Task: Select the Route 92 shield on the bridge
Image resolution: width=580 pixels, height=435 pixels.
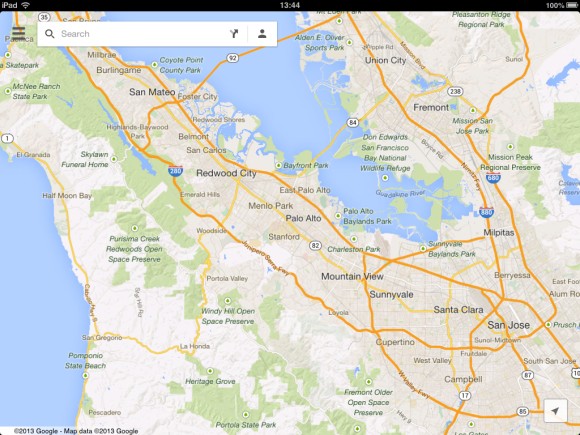Action: click(x=232, y=58)
